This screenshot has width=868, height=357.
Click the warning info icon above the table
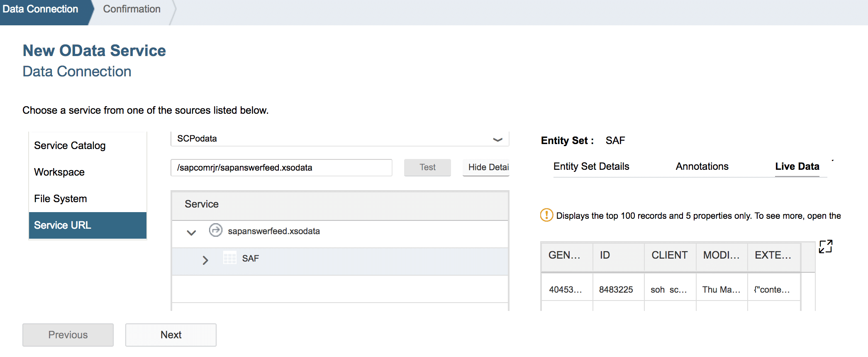[546, 215]
